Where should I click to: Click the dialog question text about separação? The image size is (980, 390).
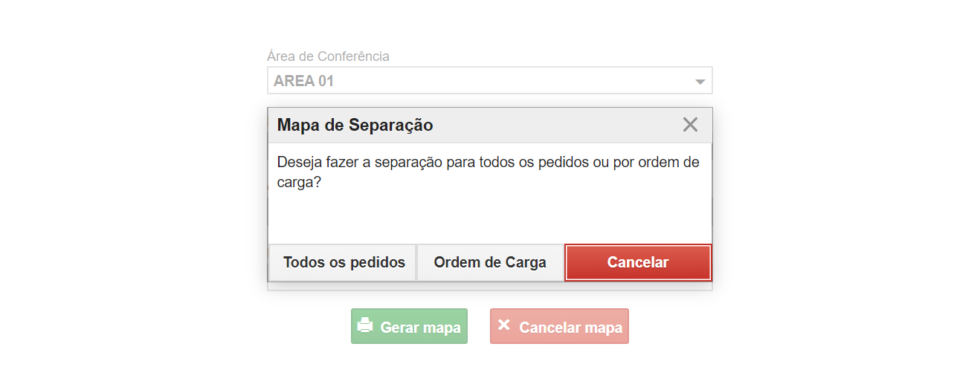click(488, 172)
